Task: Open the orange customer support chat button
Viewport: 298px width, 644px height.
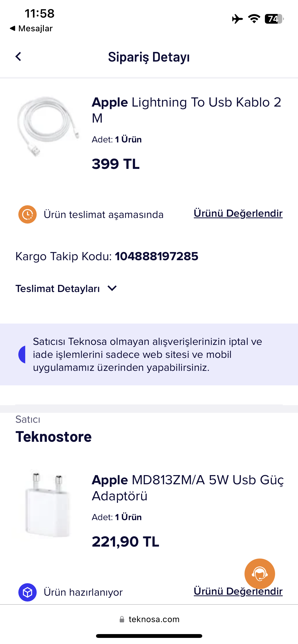Action: click(260, 574)
